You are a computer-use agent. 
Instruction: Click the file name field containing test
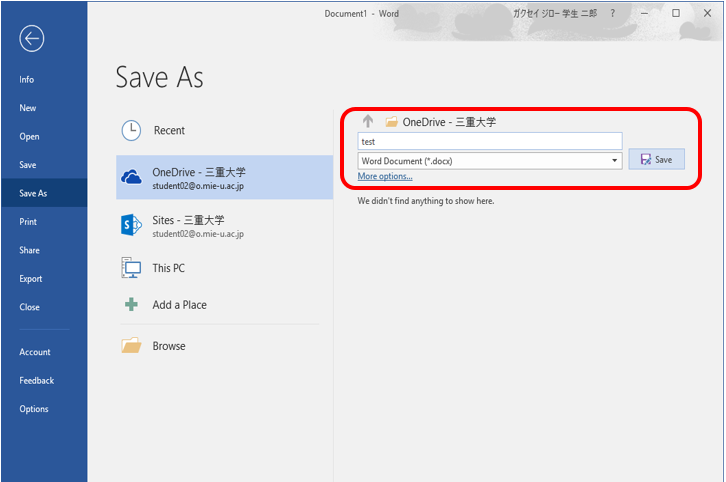pos(490,141)
